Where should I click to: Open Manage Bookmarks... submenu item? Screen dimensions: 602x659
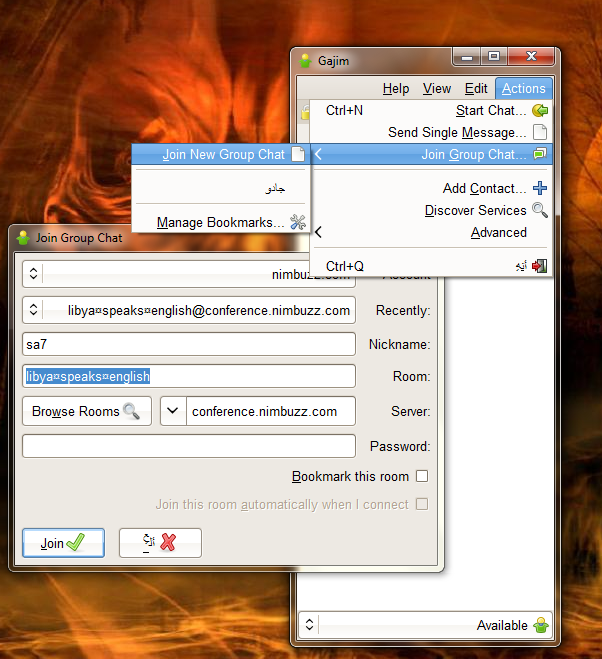[221, 222]
